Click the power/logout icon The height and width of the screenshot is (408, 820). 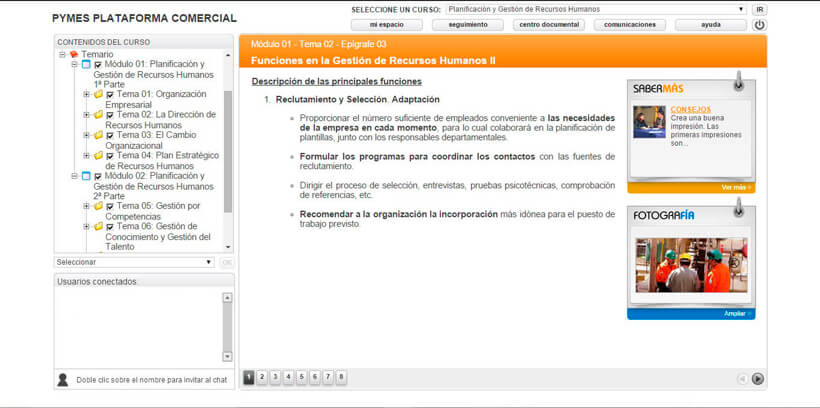coord(759,25)
